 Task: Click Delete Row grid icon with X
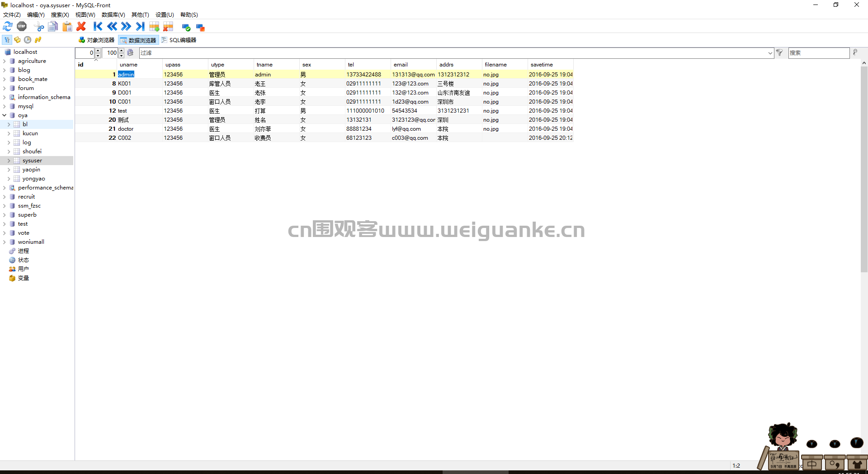168,27
